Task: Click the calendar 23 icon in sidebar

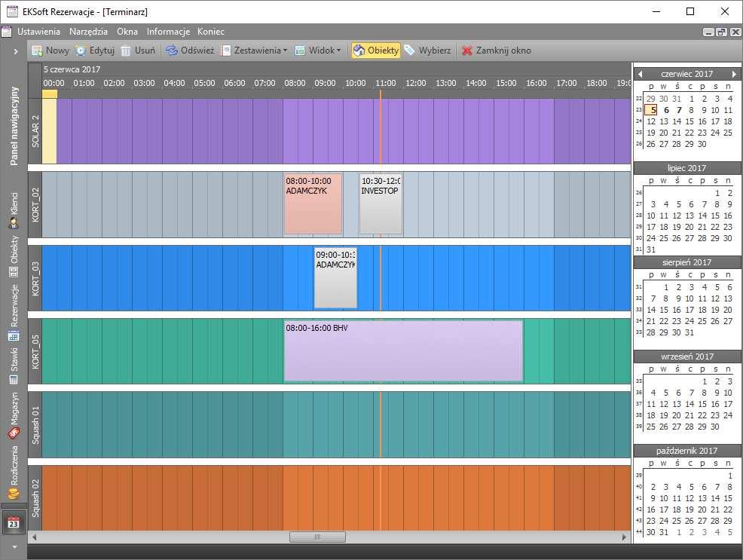Action: click(x=14, y=522)
